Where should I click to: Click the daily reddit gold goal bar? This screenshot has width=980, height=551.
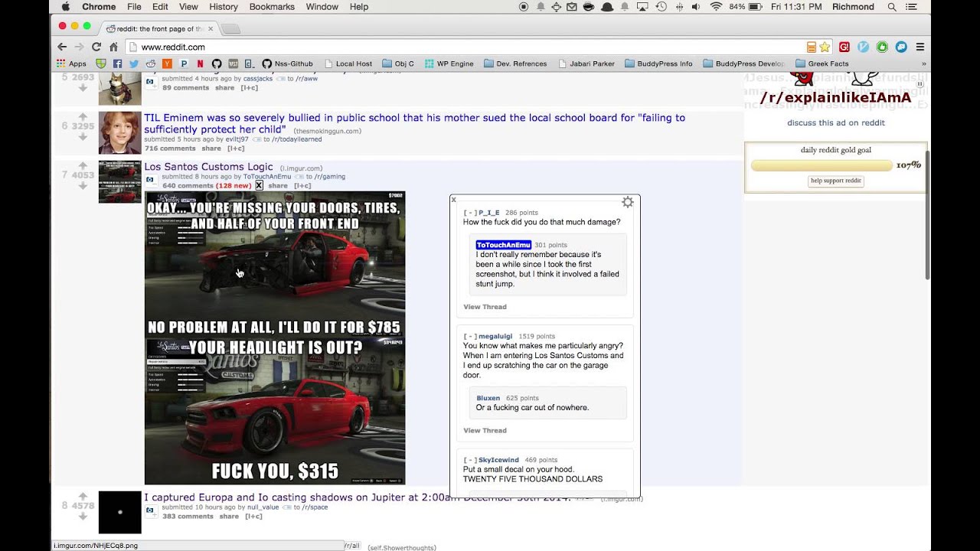[822, 165]
